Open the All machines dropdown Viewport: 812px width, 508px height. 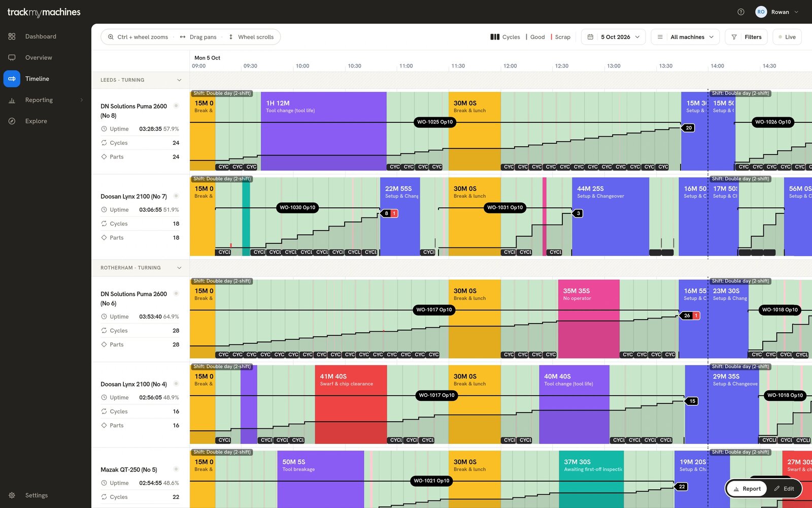coord(685,37)
